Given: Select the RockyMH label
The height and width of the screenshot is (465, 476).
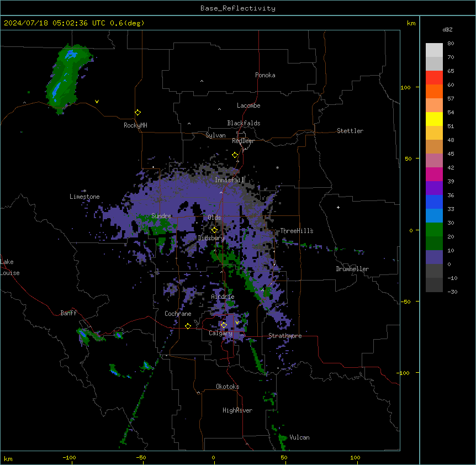Looking at the screenshot, I should 135,125.
